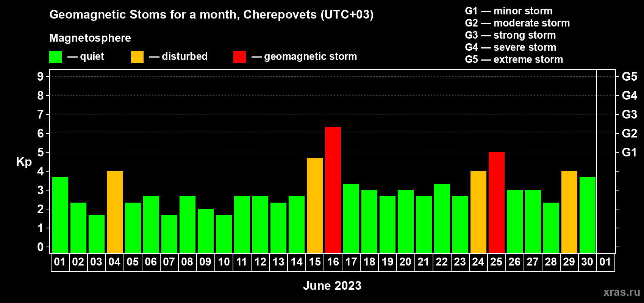Click the 'G2 — moderate storm' legend line
Image resolution: width=644 pixels, height=303 pixels.
pos(517,23)
